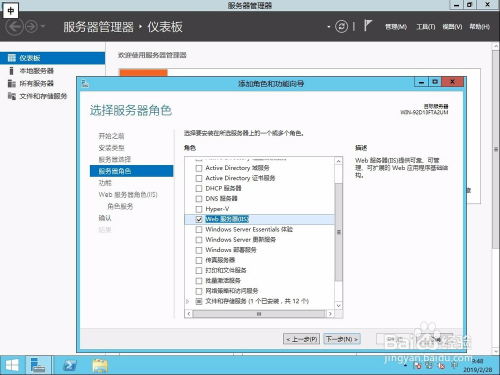Viewport: 500px width, 375px height.
Task: Open the Windows Start button
Action: 12,365
